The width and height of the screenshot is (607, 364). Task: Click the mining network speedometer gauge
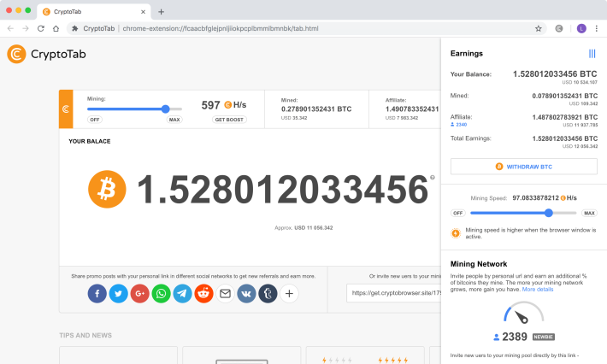pyautogui.click(x=523, y=313)
